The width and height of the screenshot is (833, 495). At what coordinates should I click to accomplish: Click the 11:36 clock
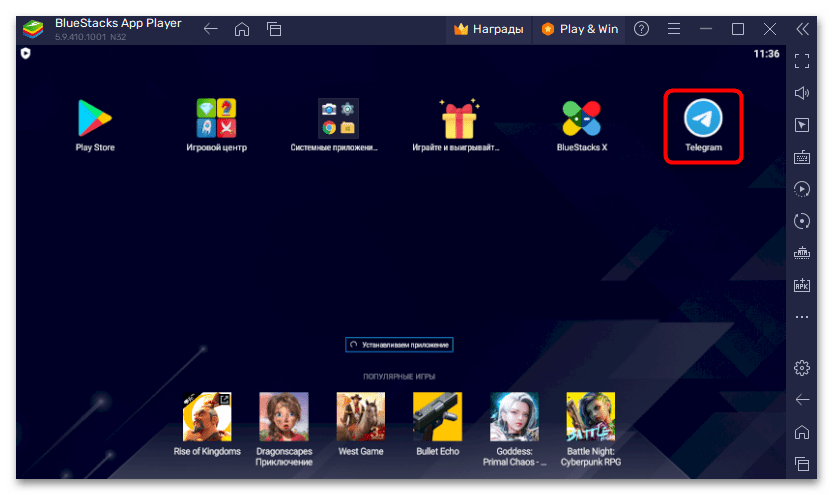766,54
